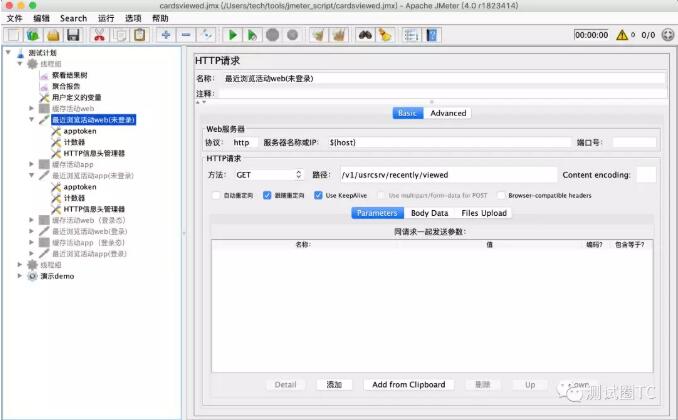Expand the 最近浏览活动web(登录) node
678x420 pixels.
point(31,231)
